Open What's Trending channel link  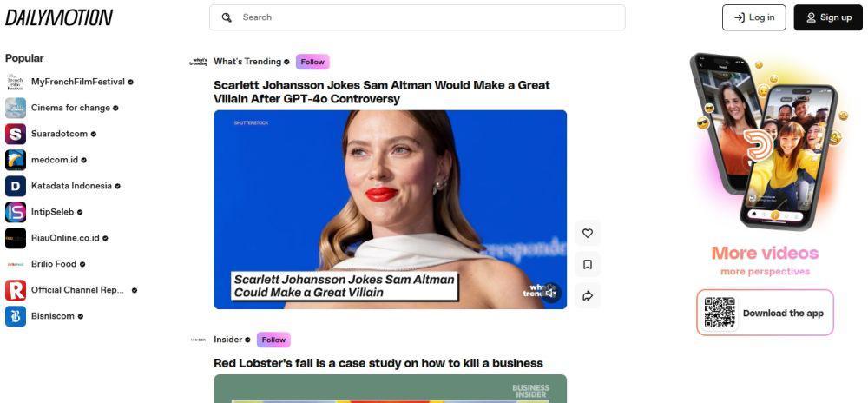tap(247, 62)
